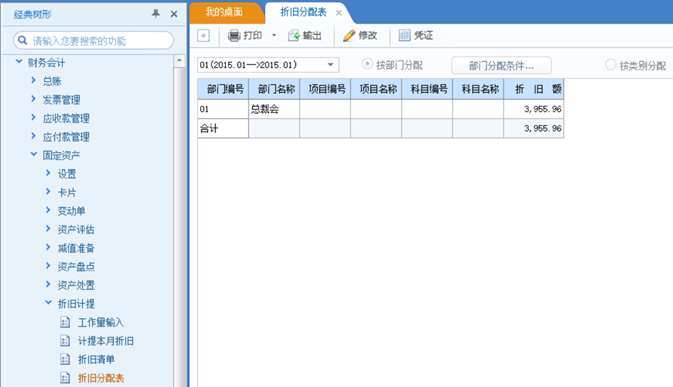Select the 01 department number cell
Screen dimensions: 673x387
pyautogui.click(x=223, y=109)
